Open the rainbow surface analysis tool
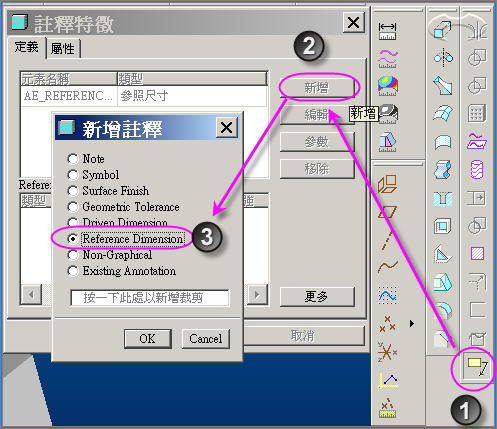This screenshot has width=497, height=429. [388, 86]
